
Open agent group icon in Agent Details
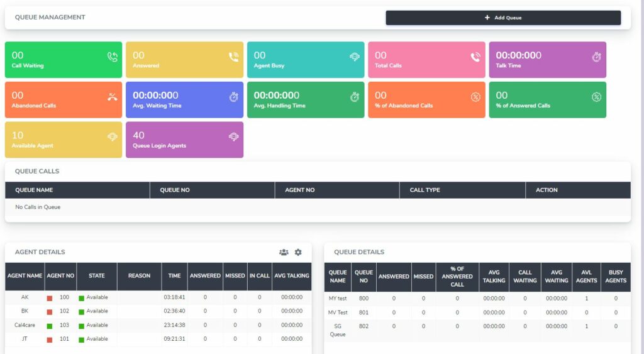284,252
